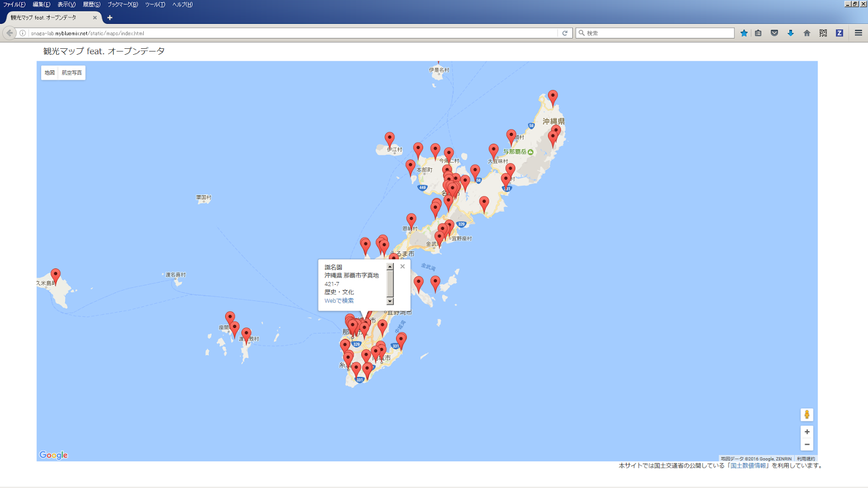Click the address bar URL field

(x=293, y=33)
